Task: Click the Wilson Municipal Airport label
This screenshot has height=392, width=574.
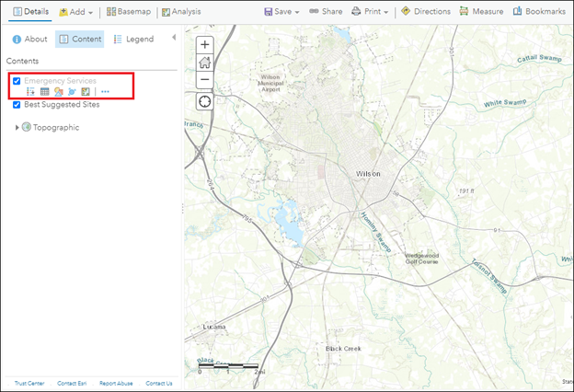Action: click(270, 83)
